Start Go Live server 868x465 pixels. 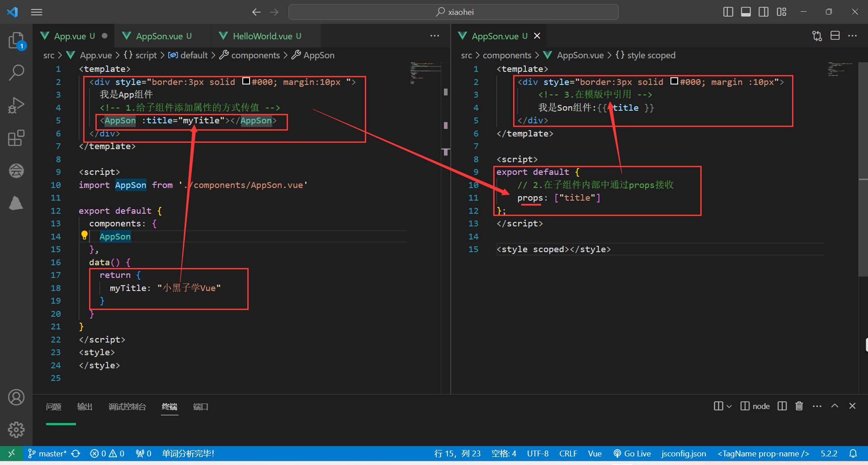[x=632, y=453]
